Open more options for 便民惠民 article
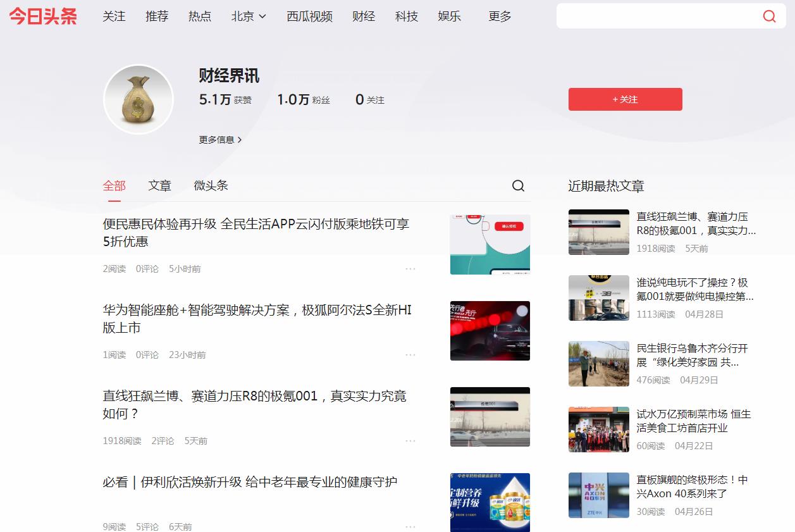 (410, 269)
